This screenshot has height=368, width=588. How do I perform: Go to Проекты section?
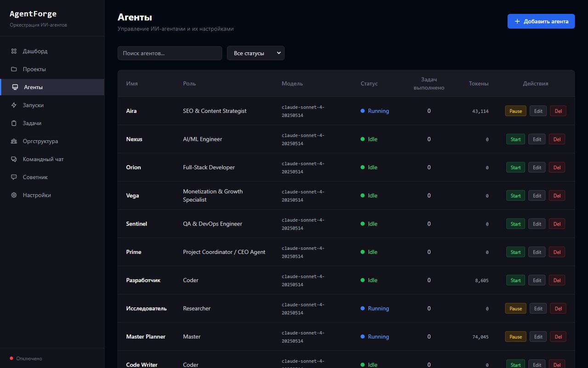click(52, 69)
